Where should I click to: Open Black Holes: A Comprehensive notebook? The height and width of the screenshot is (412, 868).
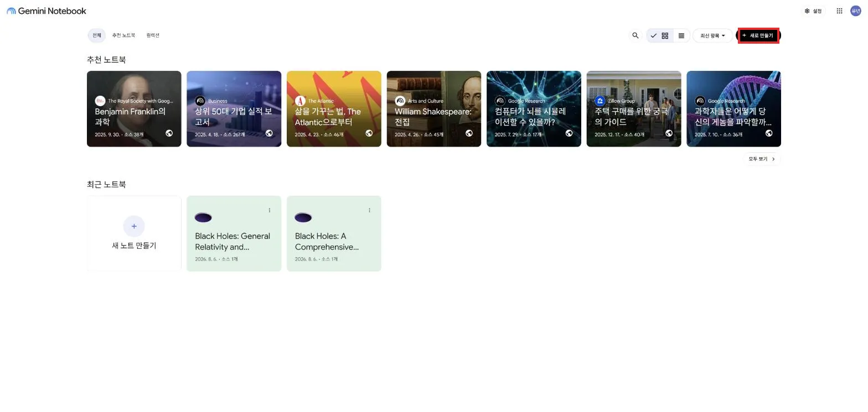coord(334,233)
